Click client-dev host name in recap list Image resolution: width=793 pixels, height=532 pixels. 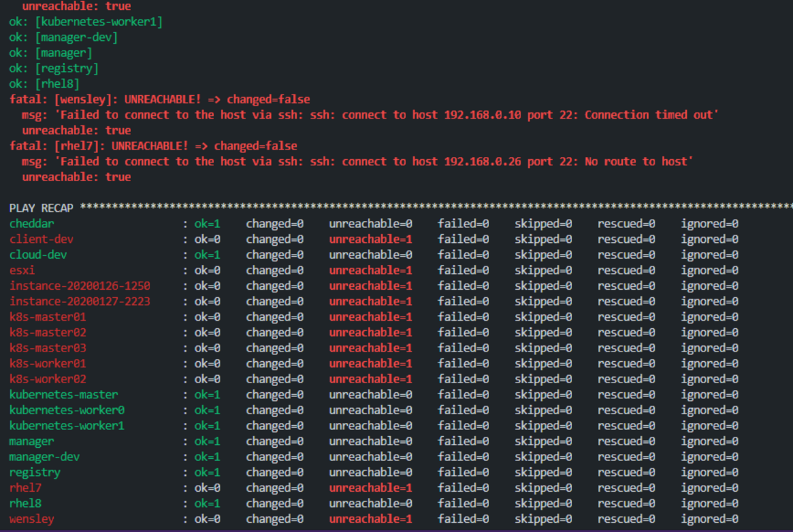coord(41,239)
